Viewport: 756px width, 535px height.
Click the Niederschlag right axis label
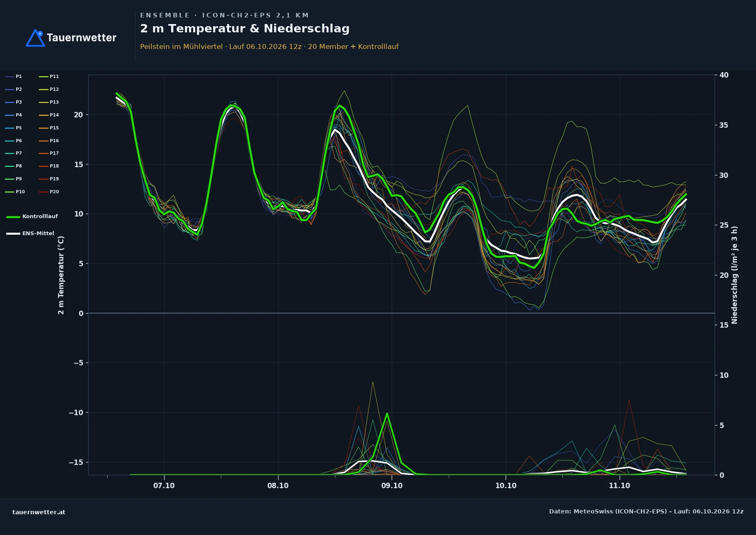tap(734, 275)
